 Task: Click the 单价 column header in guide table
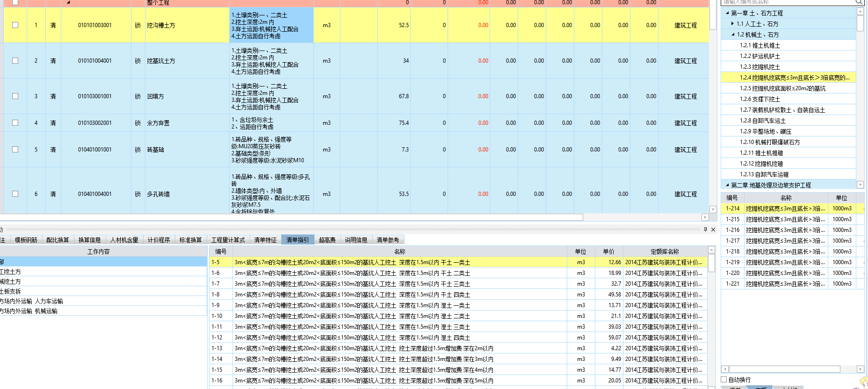tap(609, 252)
